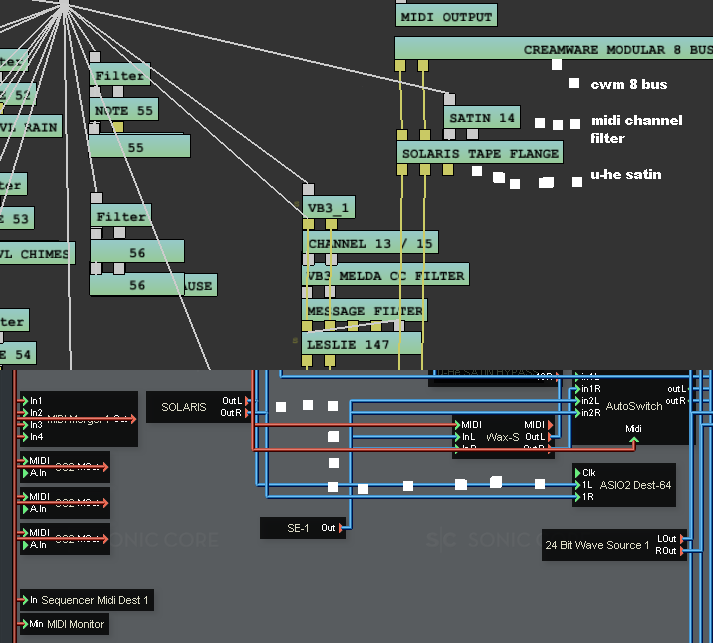The image size is (713, 643).
Task: Select the VB3 MELDA CC FILTER module
Action: click(386, 275)
